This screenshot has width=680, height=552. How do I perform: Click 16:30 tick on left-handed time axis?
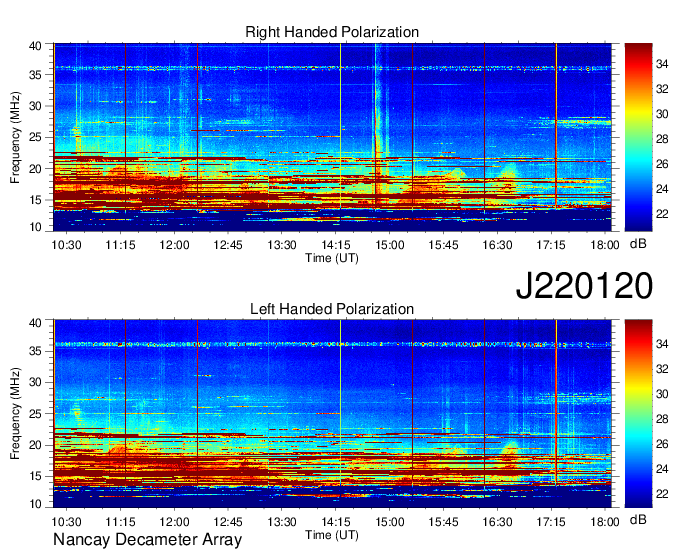pos(497,522)
